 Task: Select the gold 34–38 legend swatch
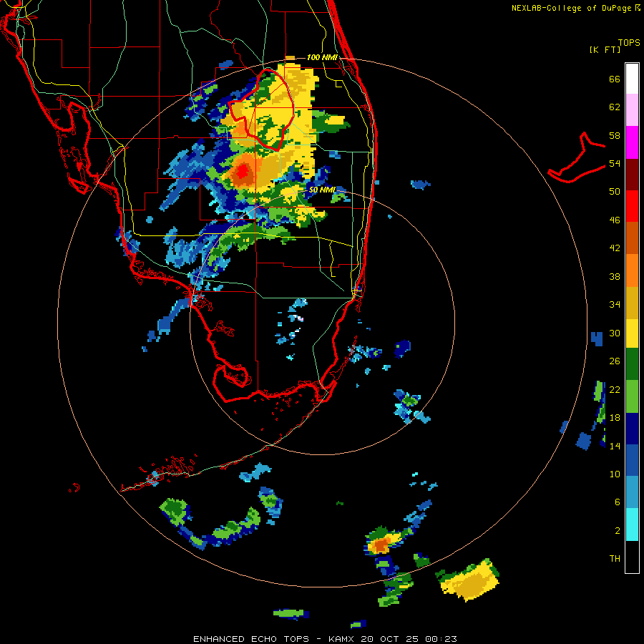(632, 303)
